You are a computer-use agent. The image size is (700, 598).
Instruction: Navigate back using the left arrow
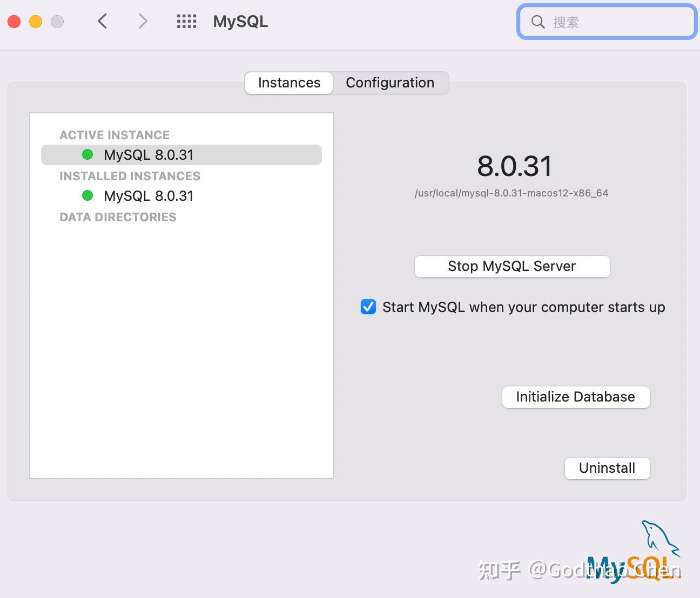[102, 21]
